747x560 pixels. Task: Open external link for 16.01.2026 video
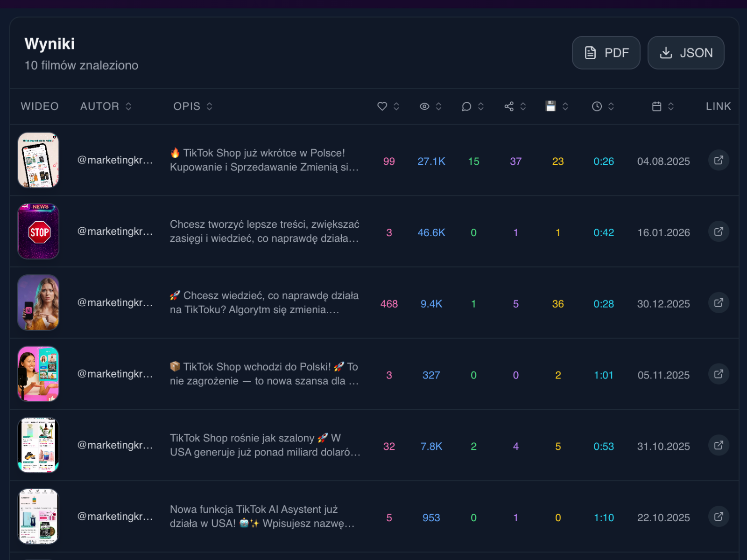click(719, 231)
